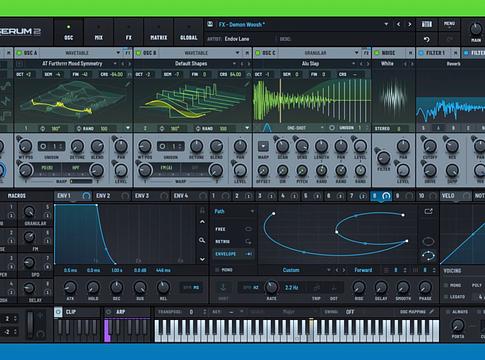The image size is (485, 360).
Task: Open preset name dropdown arrow
Action: pos(386,24)
